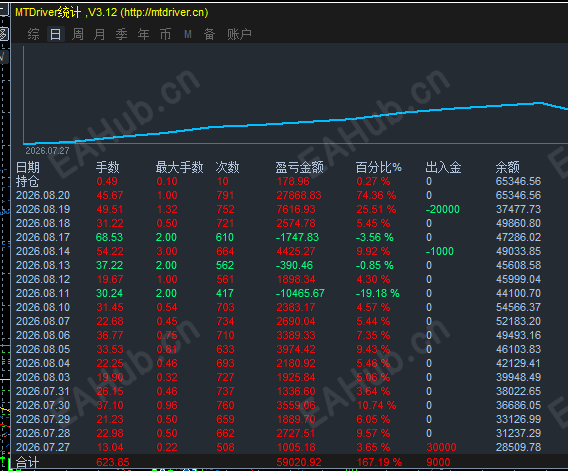Open the 季 quarterly statistics tab

pyautogui.click(x=121, y=34)
